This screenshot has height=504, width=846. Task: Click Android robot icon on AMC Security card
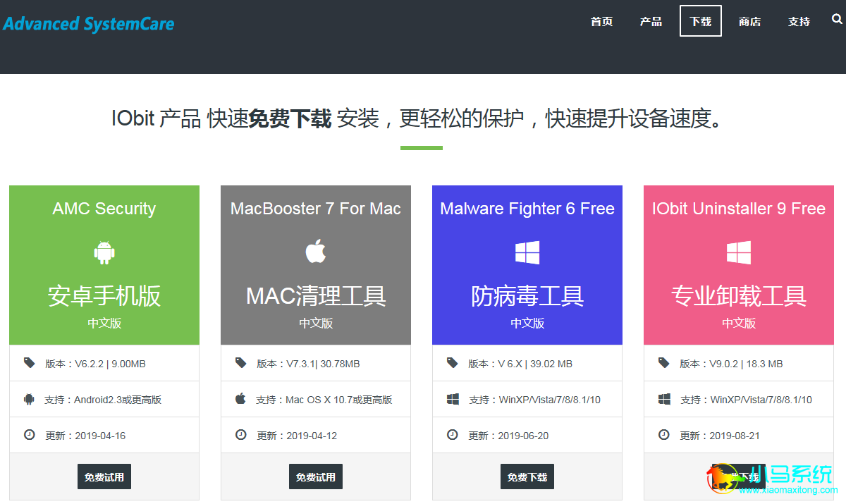pyautogui.click(x=104, y=252)
